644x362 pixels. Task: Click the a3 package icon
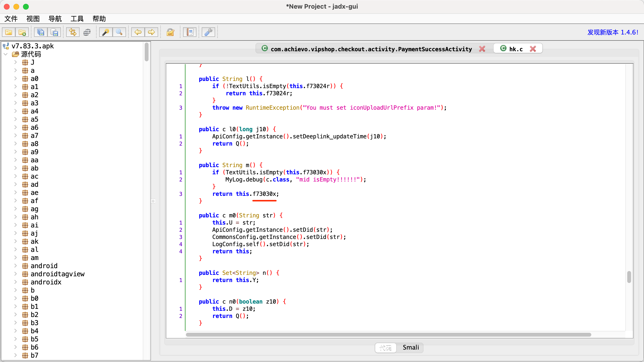[25, 103]
